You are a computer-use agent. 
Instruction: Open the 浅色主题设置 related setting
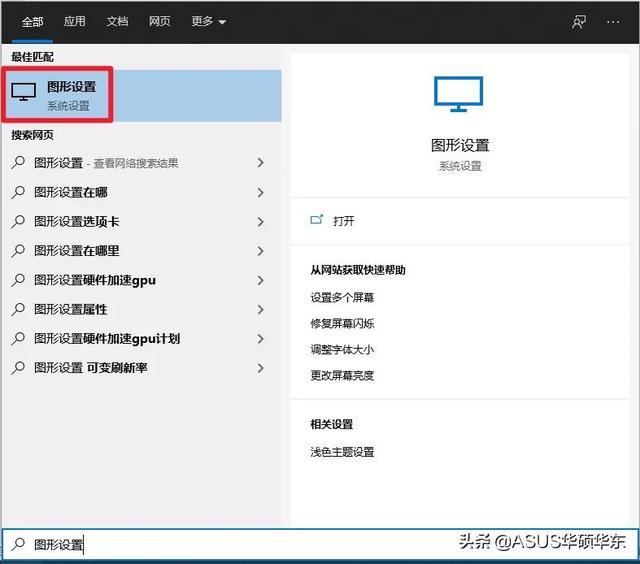342,452
